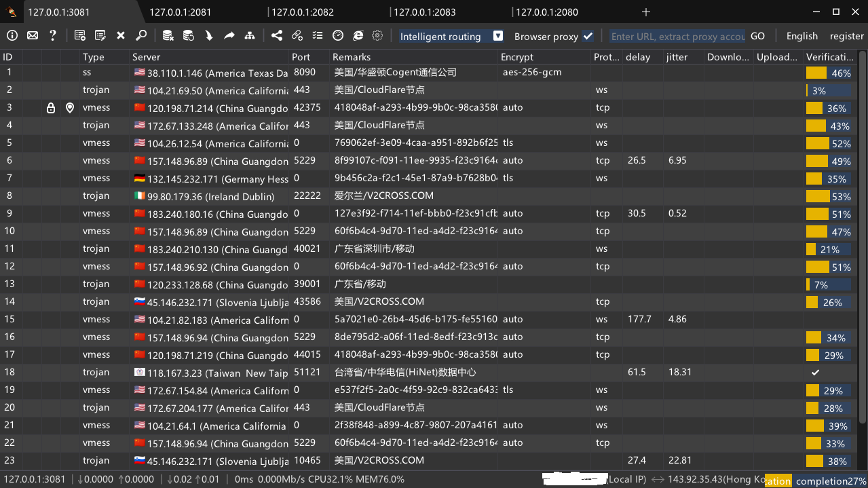This screenshot has height=488, width=868.
Task: Click the network hierarchy tree icon
Action: (250, 36)
